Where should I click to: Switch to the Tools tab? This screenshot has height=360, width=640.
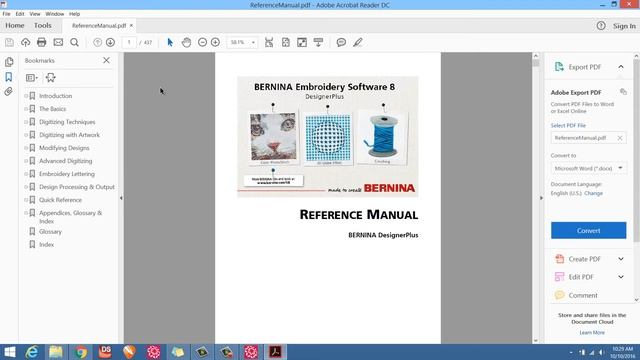pyautogui.click(x=42, y=25)
